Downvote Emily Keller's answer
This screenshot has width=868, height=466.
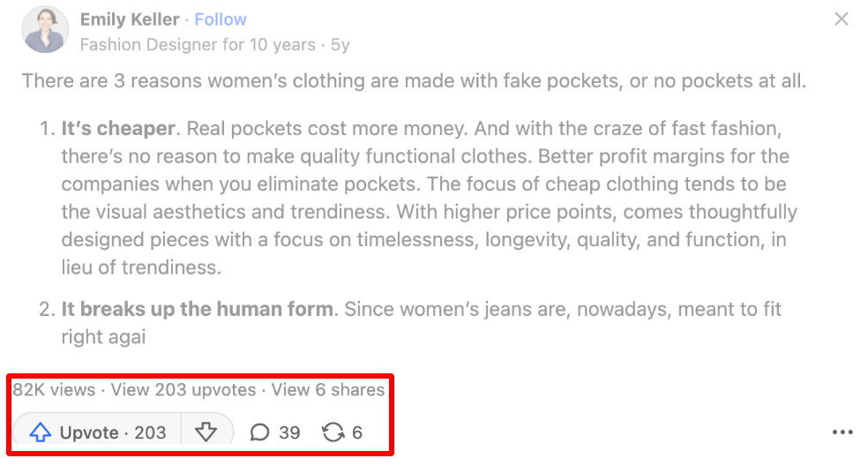click(206, 432)
